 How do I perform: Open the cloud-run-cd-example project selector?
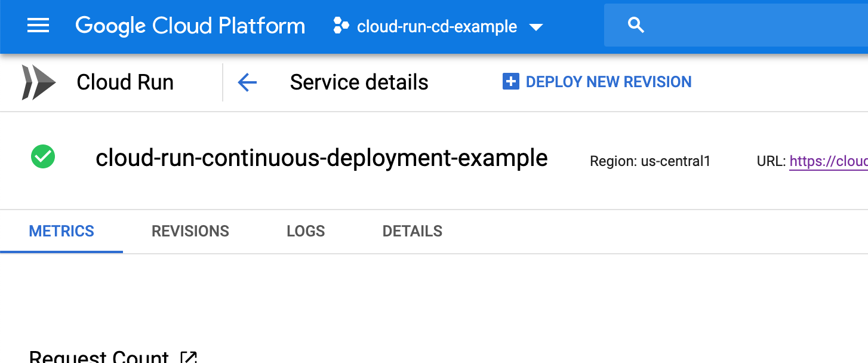coord(438,26)
